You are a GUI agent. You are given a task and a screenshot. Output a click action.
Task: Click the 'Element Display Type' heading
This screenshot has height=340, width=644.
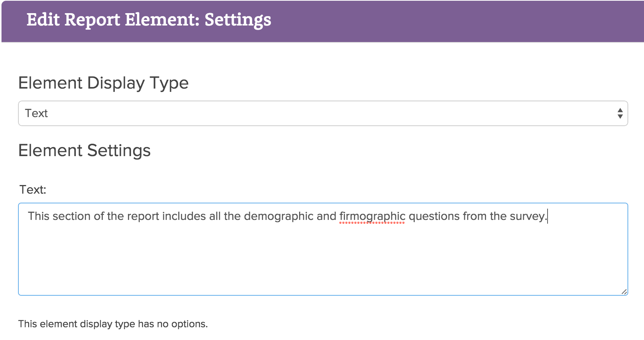pos(103,83)
